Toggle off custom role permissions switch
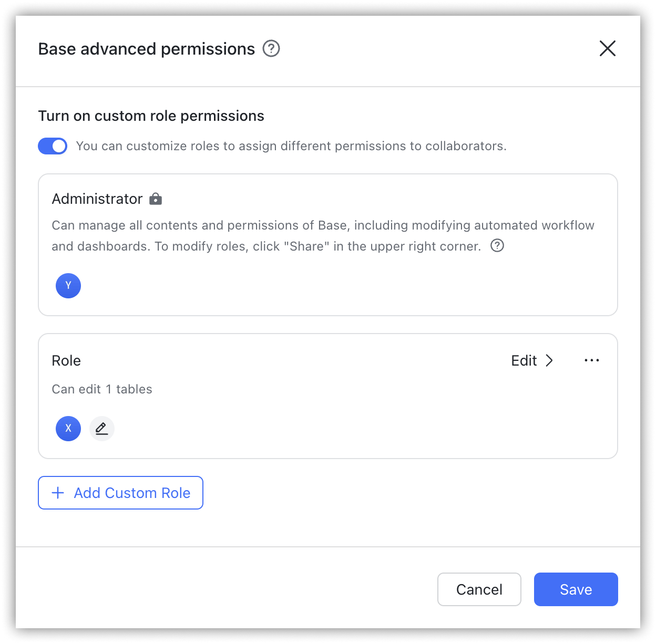 [53, 146]
